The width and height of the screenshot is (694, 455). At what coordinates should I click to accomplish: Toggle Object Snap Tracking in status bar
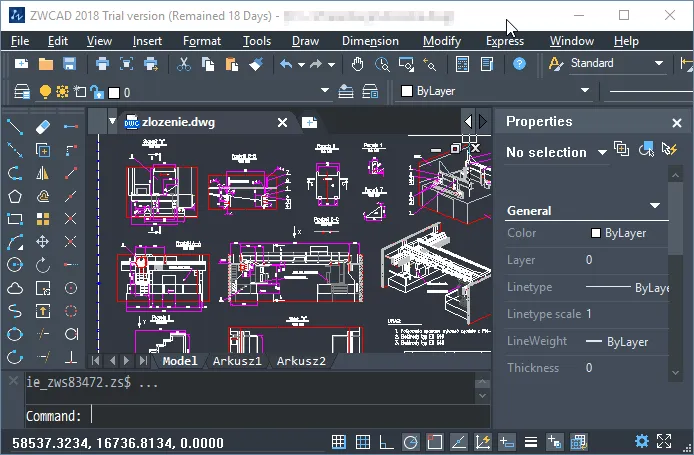459,441
